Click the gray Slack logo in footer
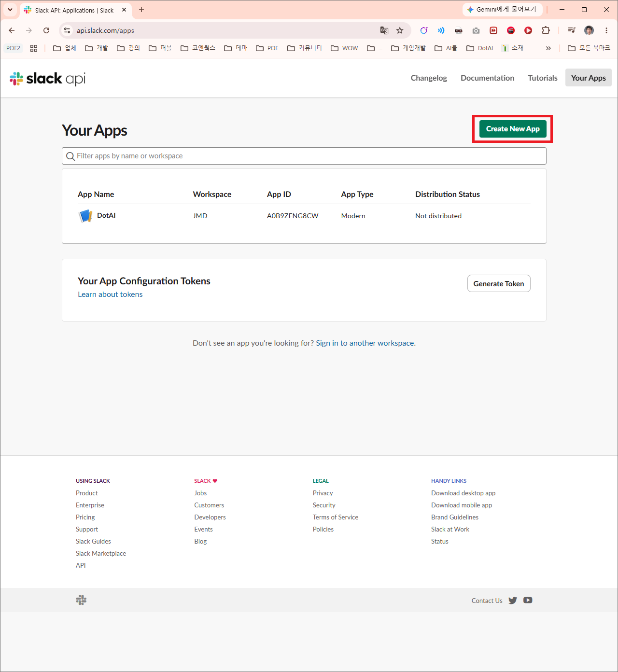Viewport: 618px width, 672px height. (x=81, y=600)
